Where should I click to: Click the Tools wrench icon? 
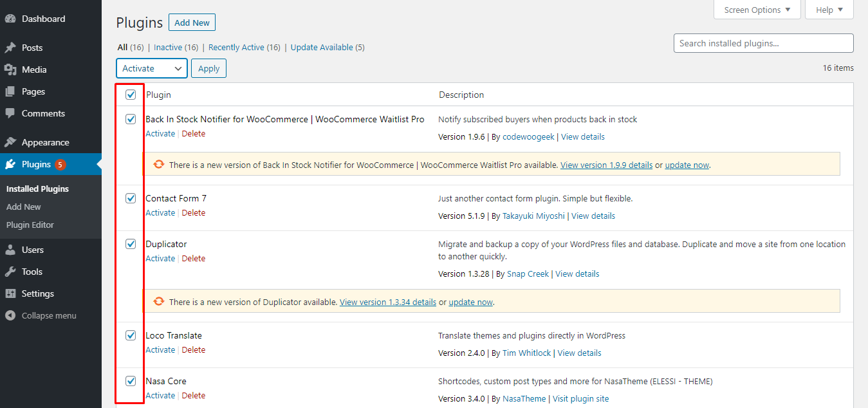tap(10, 272)
